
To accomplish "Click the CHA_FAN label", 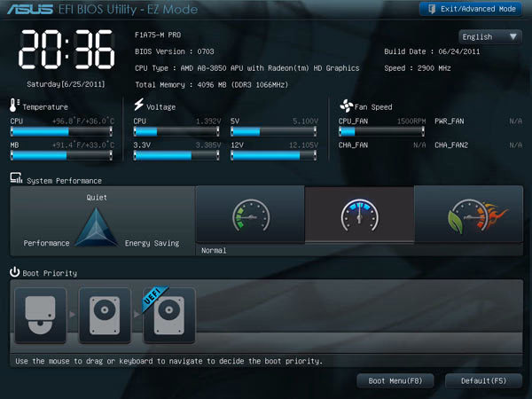I will 353,145.
